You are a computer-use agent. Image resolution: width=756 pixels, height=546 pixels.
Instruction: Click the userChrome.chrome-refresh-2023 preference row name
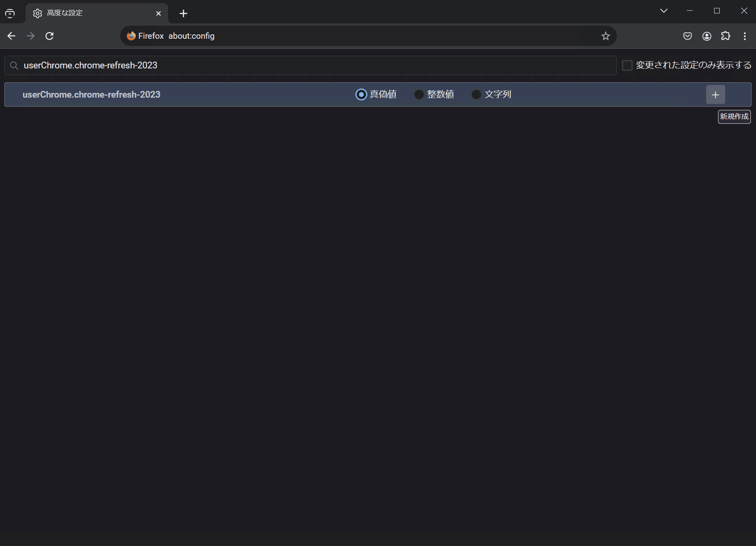pos(91,94)
